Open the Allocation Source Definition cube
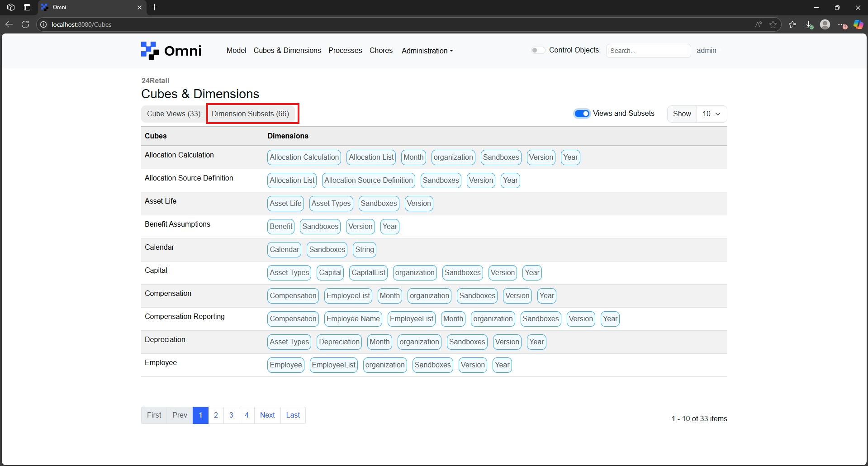 (189, 178)
